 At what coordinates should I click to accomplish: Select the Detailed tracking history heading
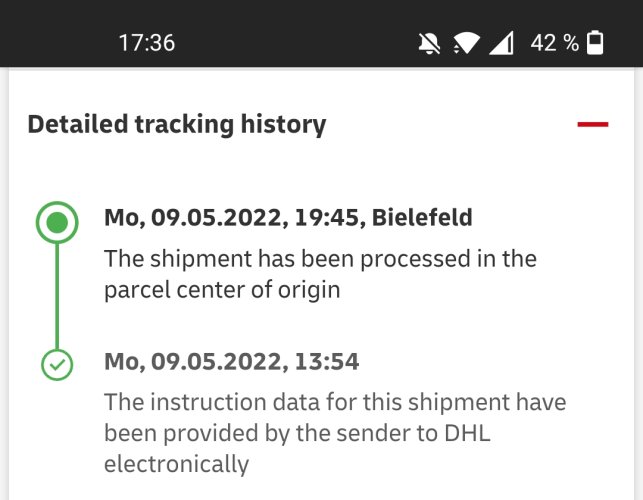(x=176, y=125)
